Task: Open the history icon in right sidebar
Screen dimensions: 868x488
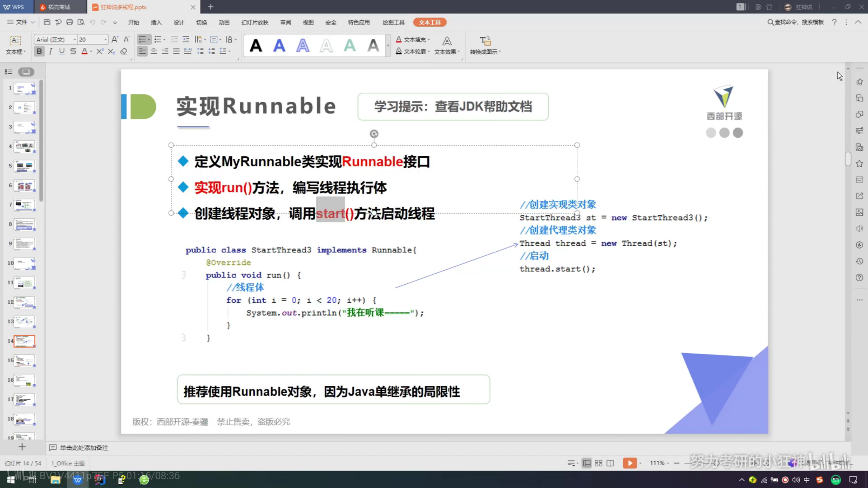Action: 859,261
